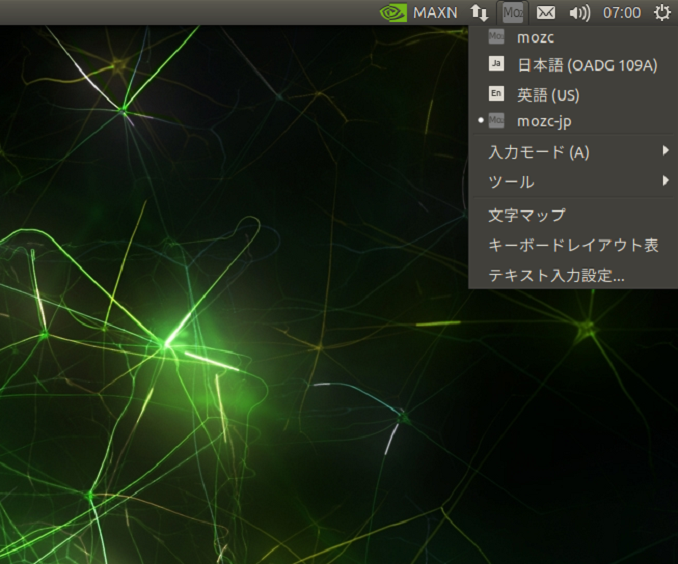This screenshot has width=678, height=564.
Task: Click the 07:00 clock in top panel
Action: pyautogui.click(x=621, y=13)
